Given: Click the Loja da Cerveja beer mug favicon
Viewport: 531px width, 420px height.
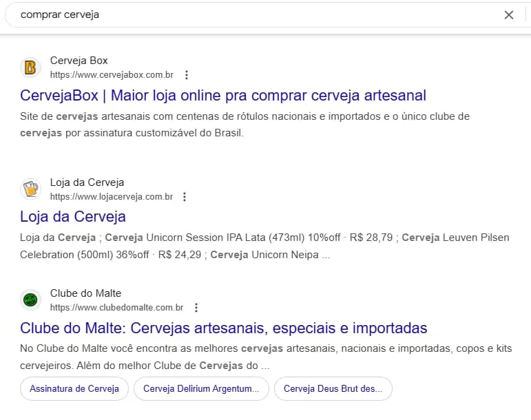Looking at the screenshot, I should (30, 189).
